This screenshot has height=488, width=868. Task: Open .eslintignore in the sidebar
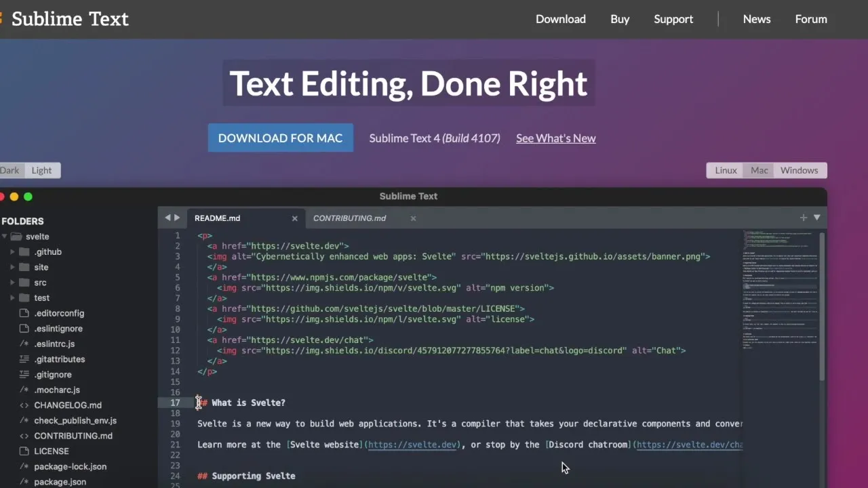click(58, 329)
